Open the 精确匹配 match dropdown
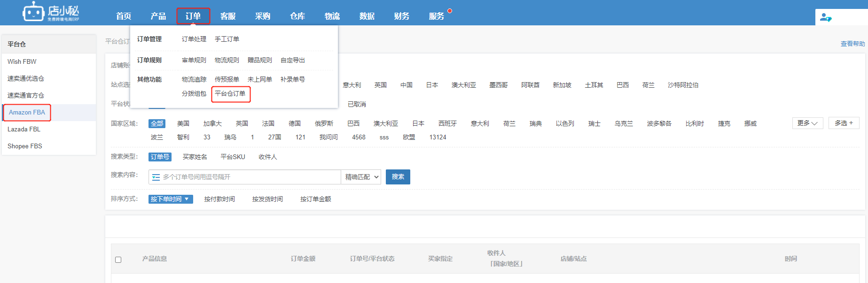The image size is (868, 283). [361, 177]
